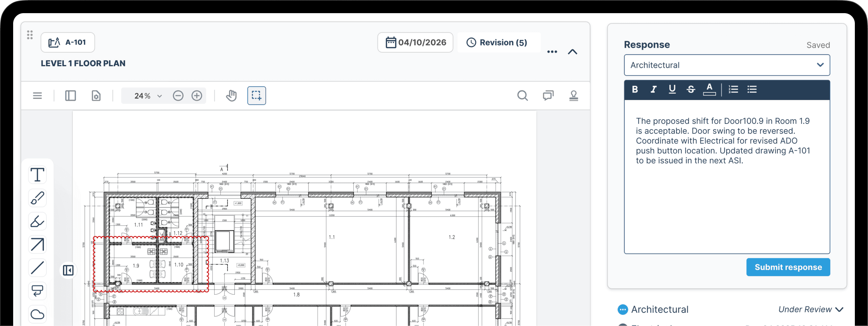Toggle bold formatting
868x326 pixels.
pyautogui.click(x=635, y=89)
